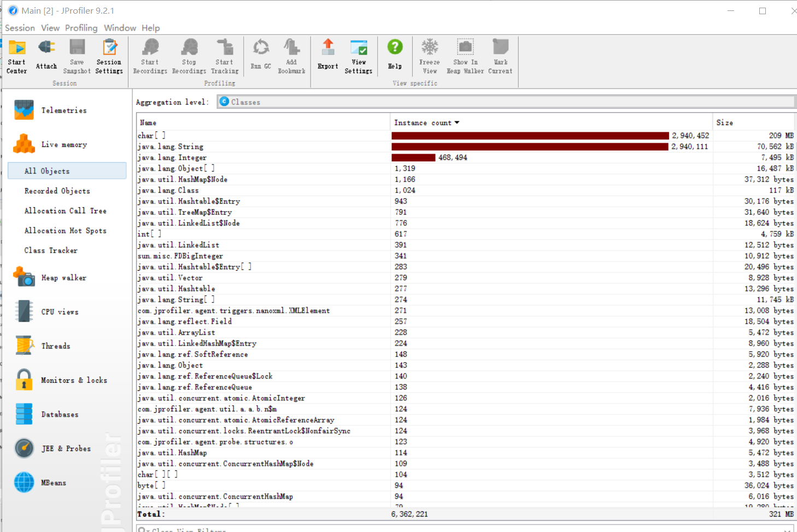This screenshot has height=532, width=797.
Task: Select the AtomicInteger class row
Action: pyautogui.click(x=466, y=398)
